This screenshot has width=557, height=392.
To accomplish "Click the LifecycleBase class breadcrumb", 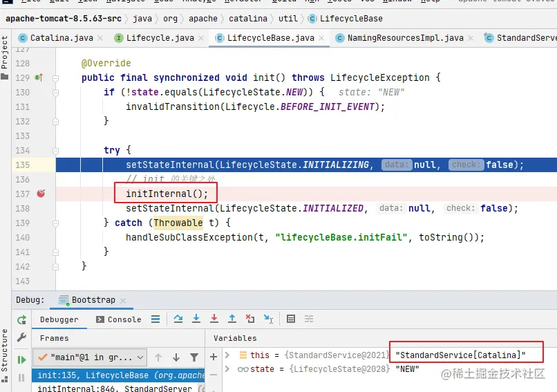I will pyautogui.click(x=346, y=19).
